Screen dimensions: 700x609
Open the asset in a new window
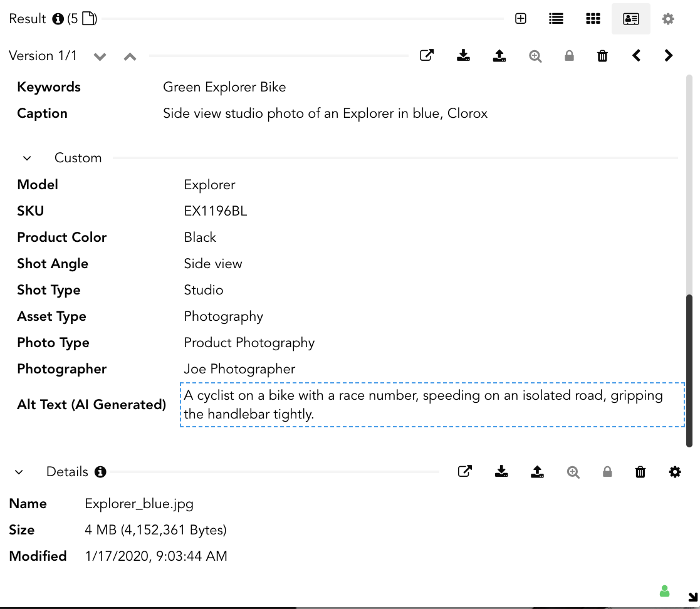427,55
